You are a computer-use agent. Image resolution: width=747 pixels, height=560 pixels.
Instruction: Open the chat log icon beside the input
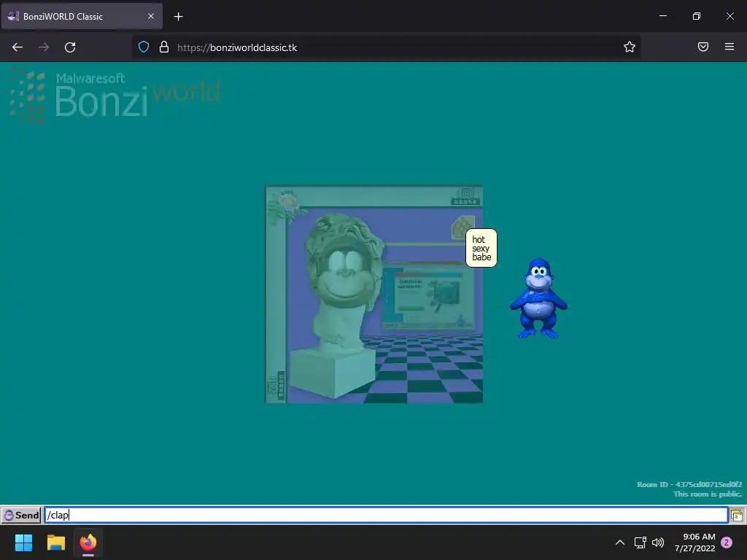click(737, 516)
